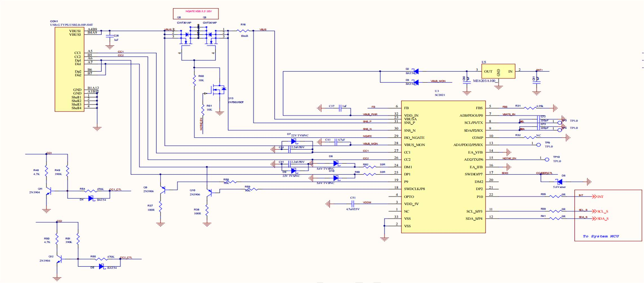Select the Q12 2N3904 transistor symbol

tap(59, 259)
